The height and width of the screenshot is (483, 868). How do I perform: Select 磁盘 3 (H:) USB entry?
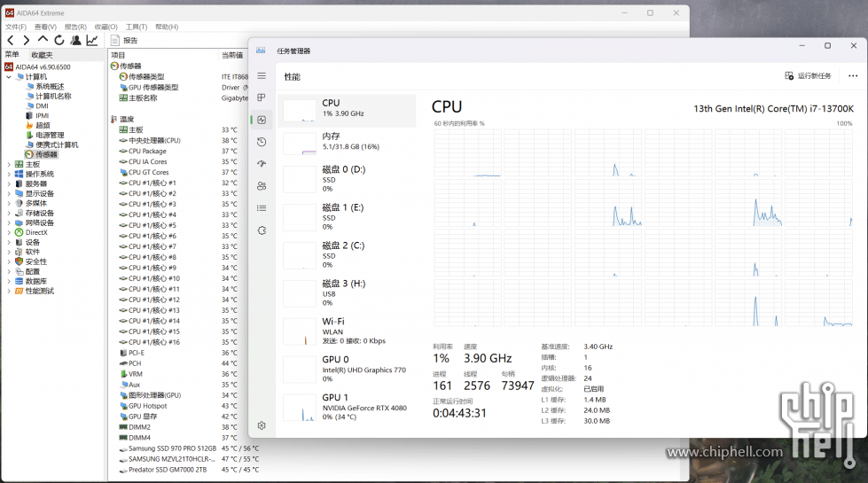347,292
